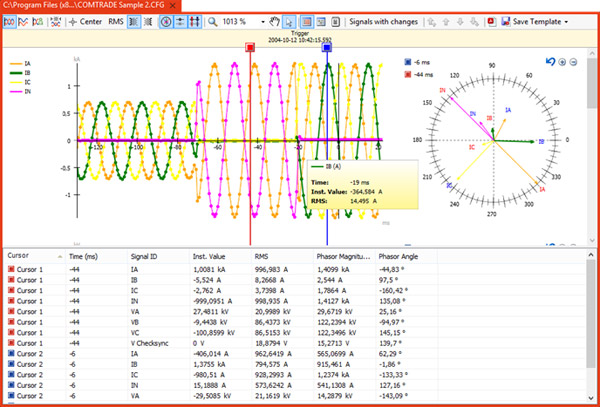Click the red Cursor 1 timeline marker

click(x=248, y=47)
